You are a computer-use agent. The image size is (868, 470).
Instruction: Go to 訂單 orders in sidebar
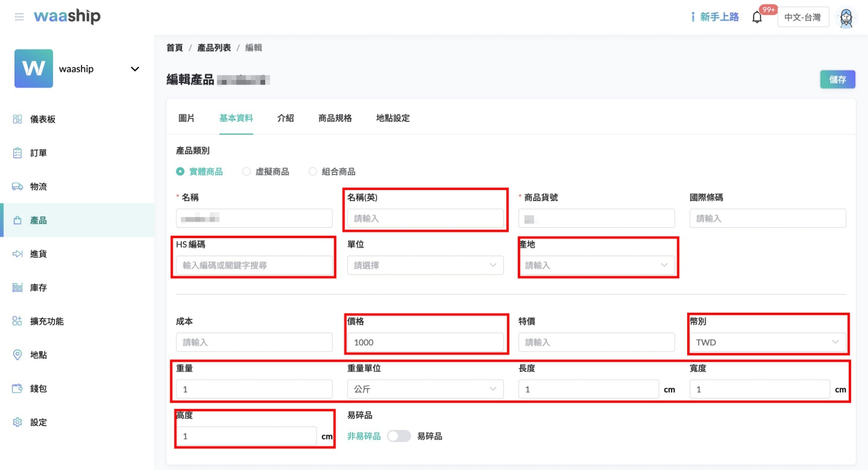point(38,153)
